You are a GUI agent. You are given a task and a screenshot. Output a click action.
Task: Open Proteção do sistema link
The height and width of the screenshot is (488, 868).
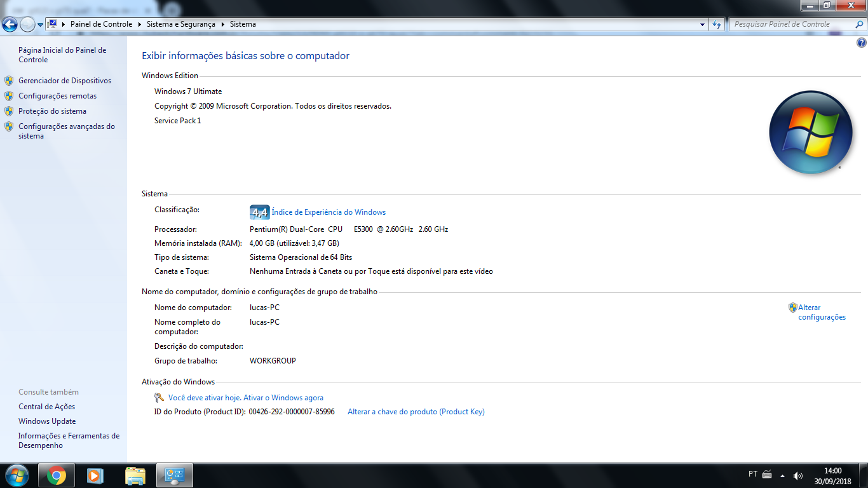point(52,111)
